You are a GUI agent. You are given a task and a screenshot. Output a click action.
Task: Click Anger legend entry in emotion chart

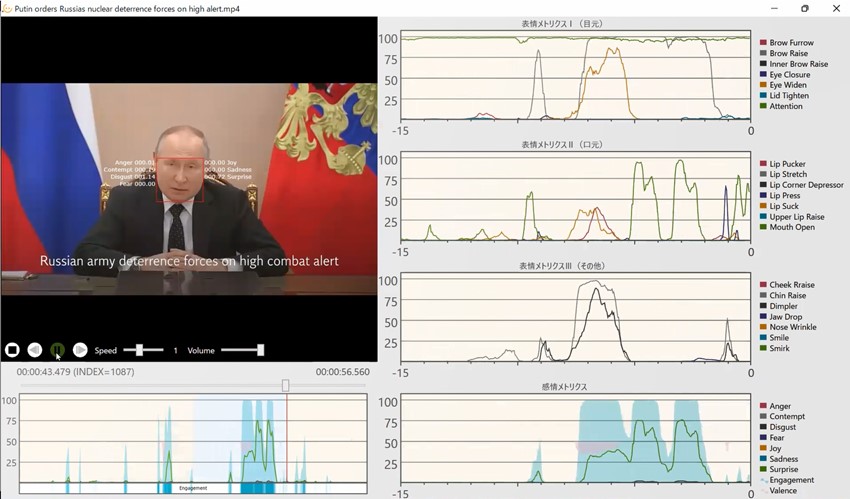click(775, 406)
